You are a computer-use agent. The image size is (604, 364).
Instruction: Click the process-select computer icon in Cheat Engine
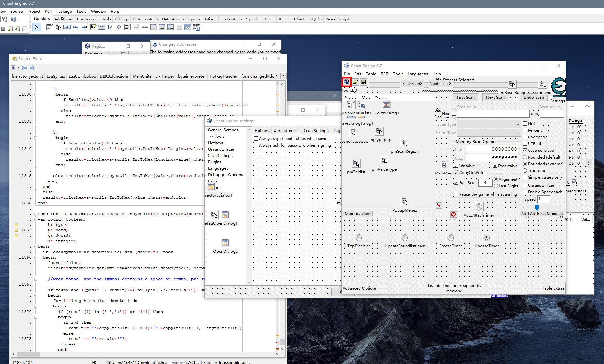point(346,82)
